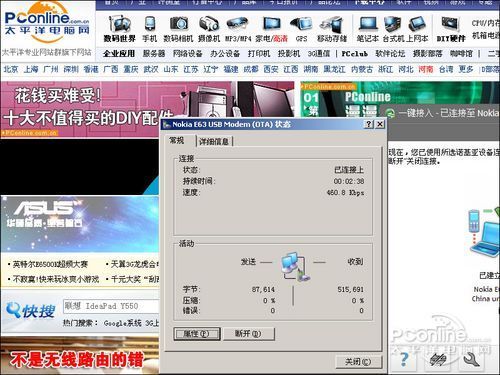The image size is (500, 375).
Task: Click the 515,691 received bytes value
Action: 351,289
